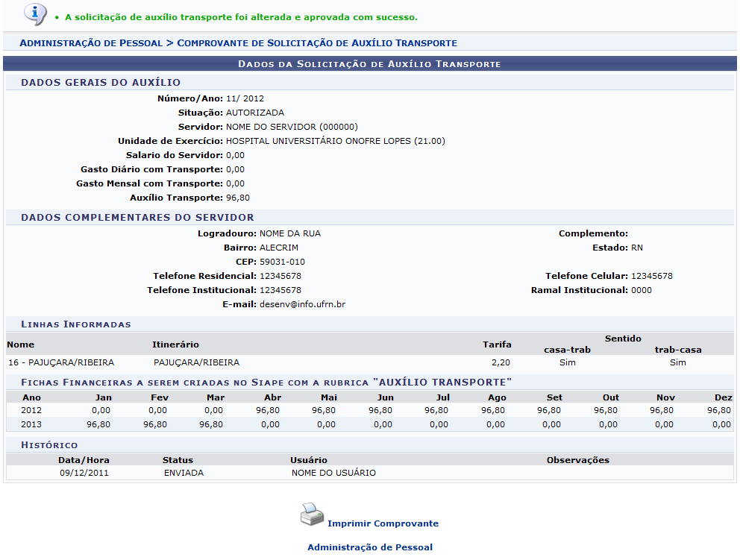Select the Estado value RN
The width and height of the screenshot is (740, 560).
tap(637, 248)
